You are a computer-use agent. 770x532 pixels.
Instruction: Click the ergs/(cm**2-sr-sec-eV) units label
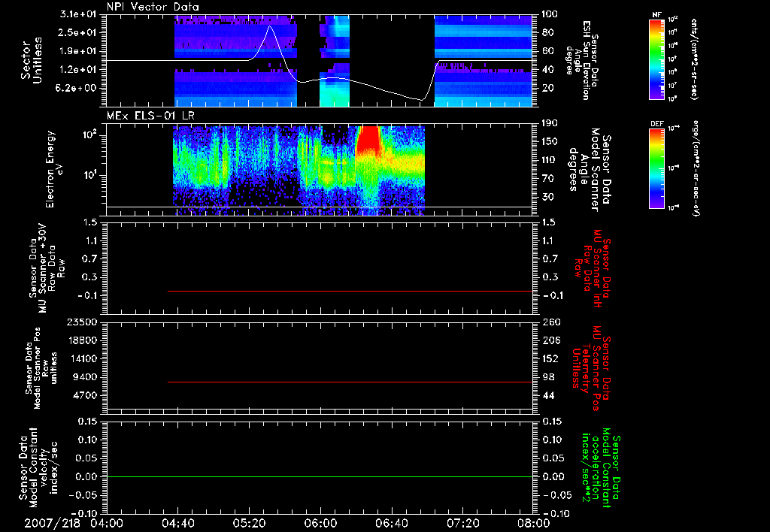tap(695, 168)
